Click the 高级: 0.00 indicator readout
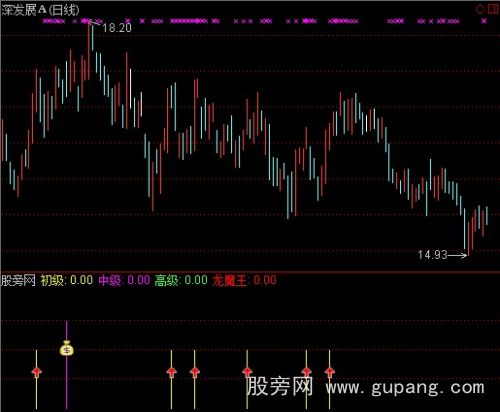The height and width of the screenshot is (412, 500). pos(181,280)
